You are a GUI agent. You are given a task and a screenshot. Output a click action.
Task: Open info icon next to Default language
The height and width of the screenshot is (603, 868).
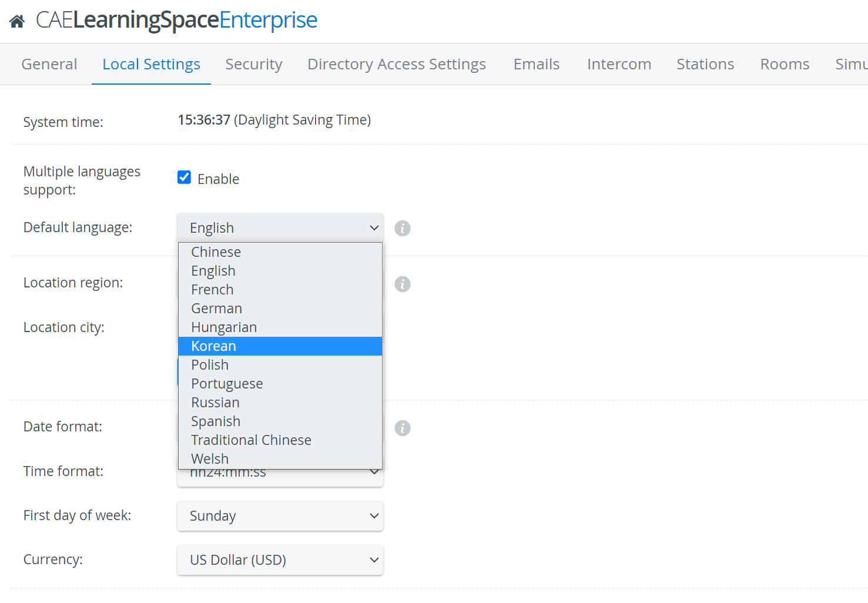tap(403, 228)
